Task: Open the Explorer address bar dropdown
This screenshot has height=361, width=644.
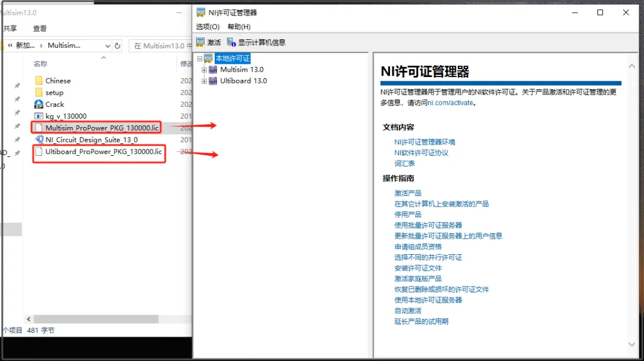Action: (x=107, y=45)
